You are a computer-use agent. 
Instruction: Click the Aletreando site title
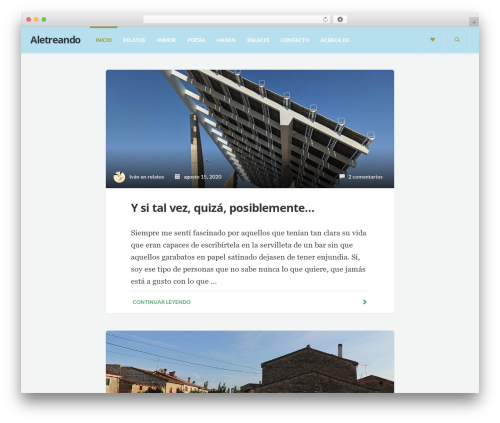(55, 40)
